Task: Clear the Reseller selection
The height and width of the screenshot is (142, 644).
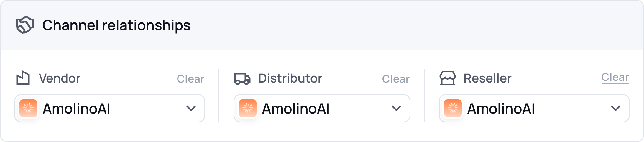Action: click(x=615, y=77)
